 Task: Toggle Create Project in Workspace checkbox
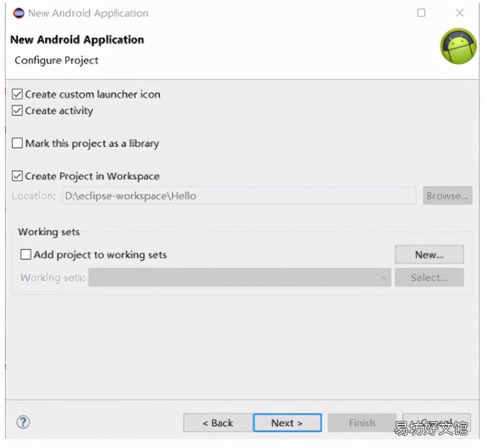coord(17,176)
